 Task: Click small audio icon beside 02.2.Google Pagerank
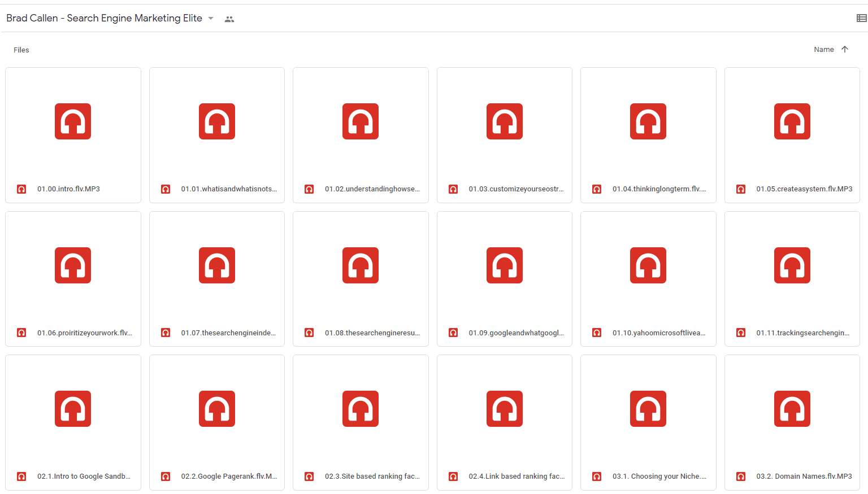point(166,476)
